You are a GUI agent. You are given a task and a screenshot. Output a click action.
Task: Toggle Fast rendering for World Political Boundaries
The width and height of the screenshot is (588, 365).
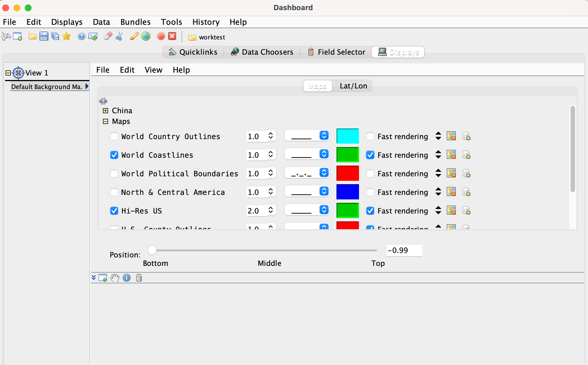[x=370, y=173]
